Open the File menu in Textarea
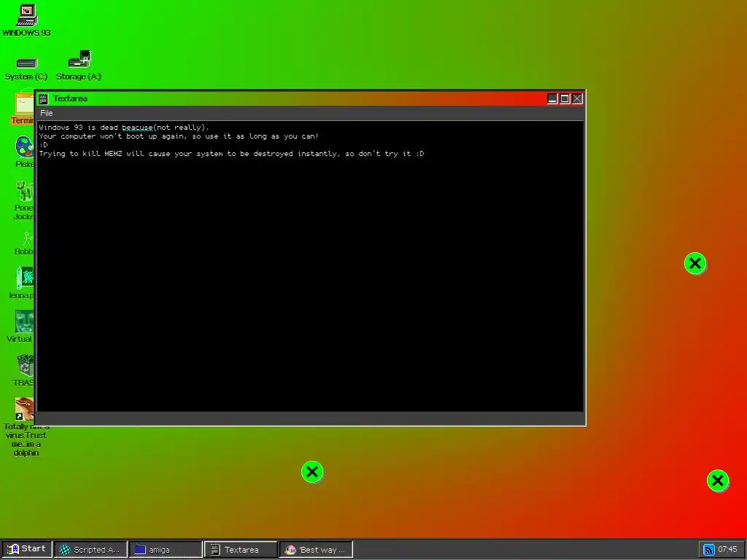The height and width of the screenshot is (560, 747). 46,113
